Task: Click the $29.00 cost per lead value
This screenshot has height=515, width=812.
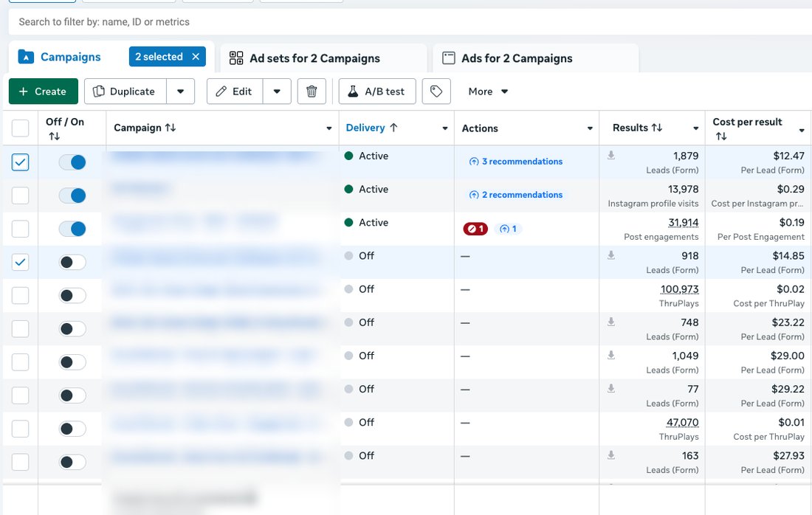Action: point(787,356)
